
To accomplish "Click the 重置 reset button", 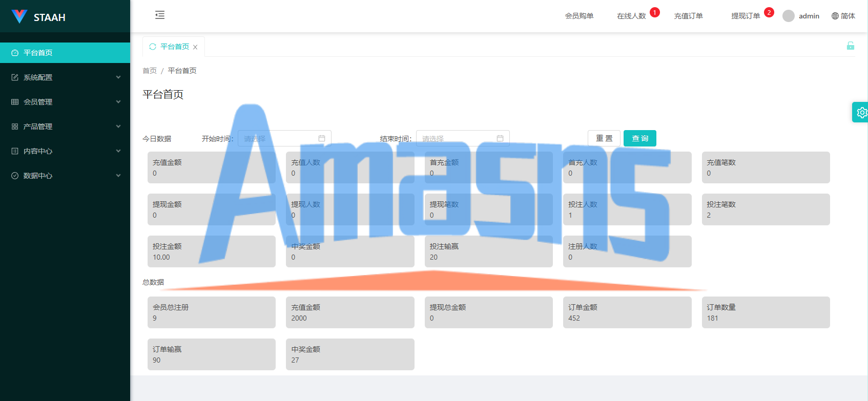I will click(604, 138).
